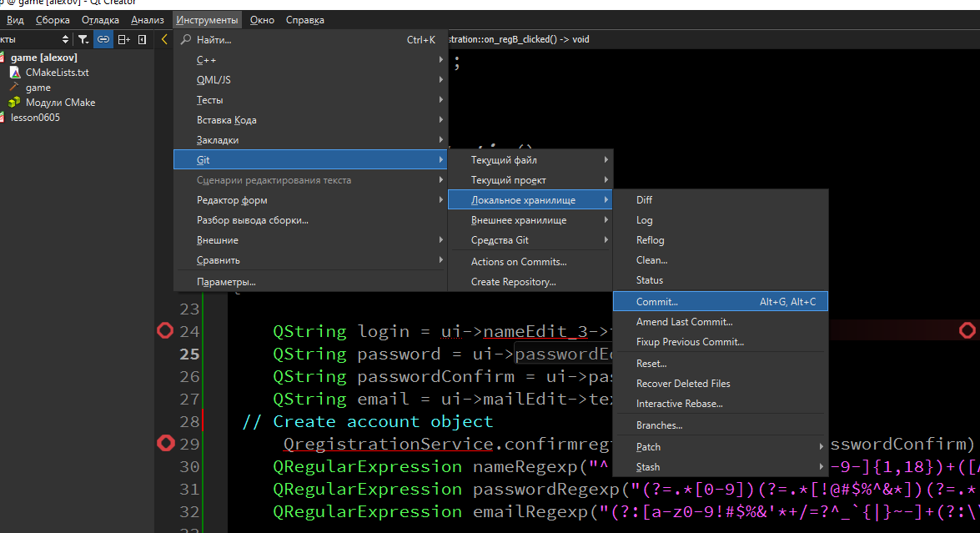
Task: Open the Справка menu
Action: [x=305, y=20]
